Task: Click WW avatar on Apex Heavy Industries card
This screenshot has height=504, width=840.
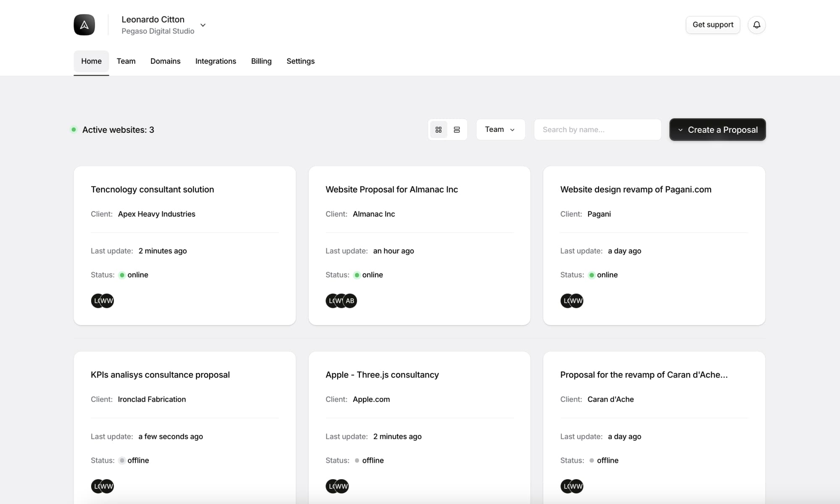Action: pos(107,301)
